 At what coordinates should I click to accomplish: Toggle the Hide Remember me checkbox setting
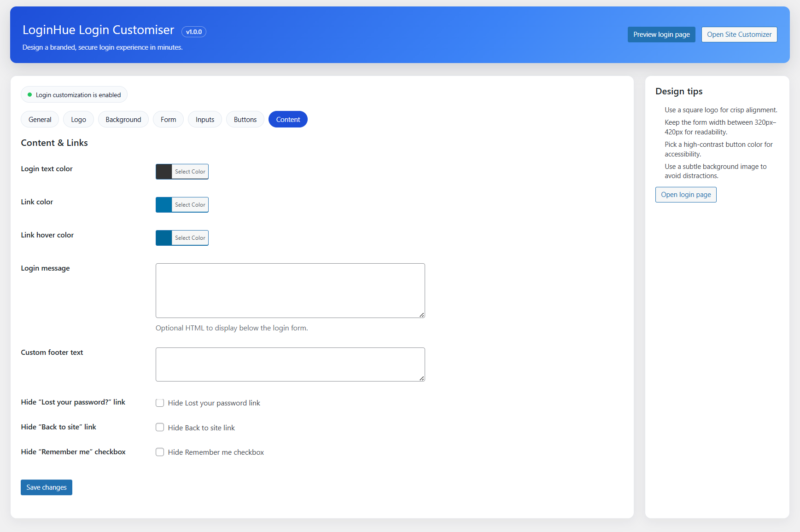coord(160,452)
